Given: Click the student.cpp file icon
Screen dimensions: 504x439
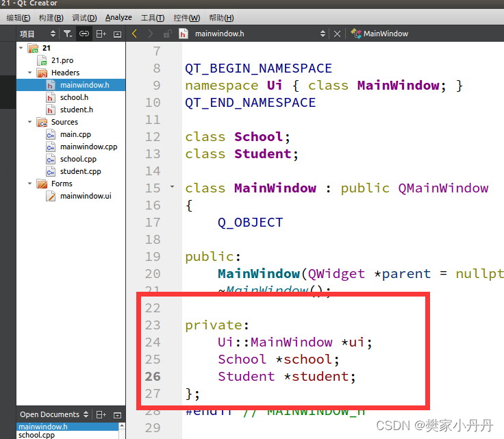Looking at the screenshot, I should pos(51,171).
